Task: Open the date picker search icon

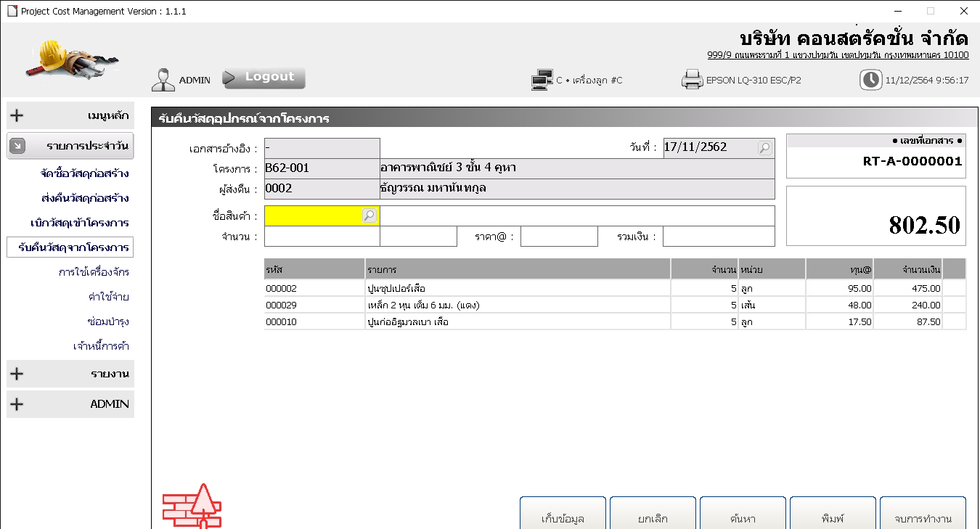Action: tap(764, 148)
